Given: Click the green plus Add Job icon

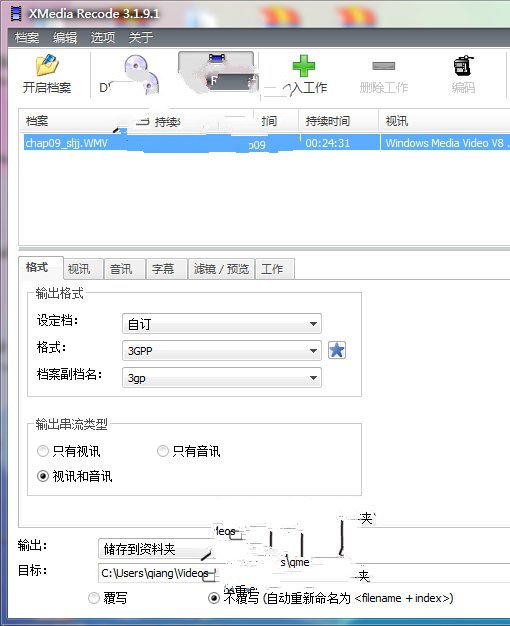Looking at the screenshot, I should [x=304, y=65].
